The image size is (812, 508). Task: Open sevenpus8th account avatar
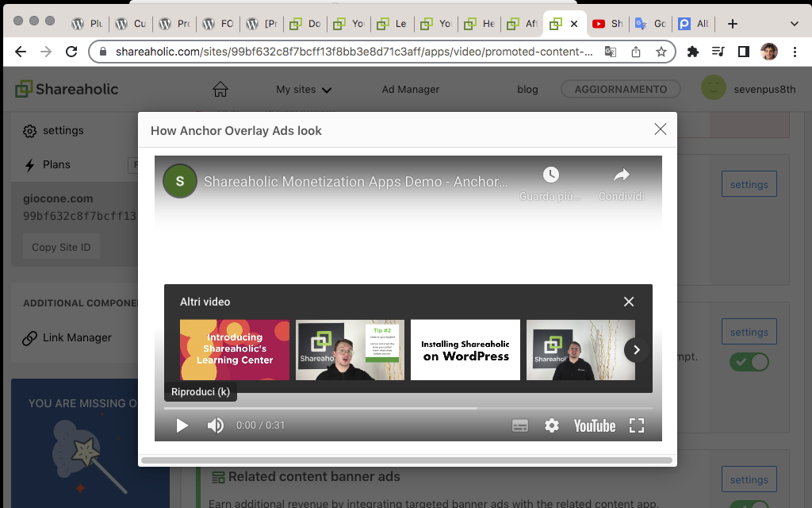point(713,87)
